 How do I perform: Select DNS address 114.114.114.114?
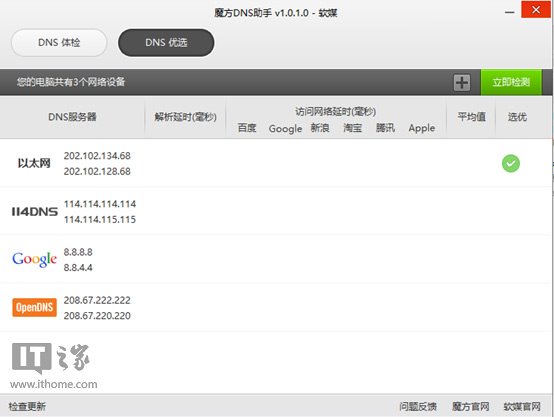(100, 204)
